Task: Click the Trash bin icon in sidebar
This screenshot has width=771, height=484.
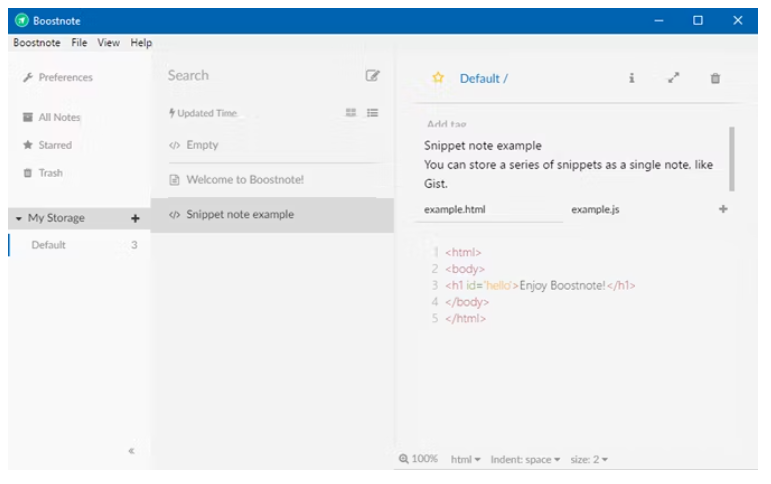Action: point(28,173)
